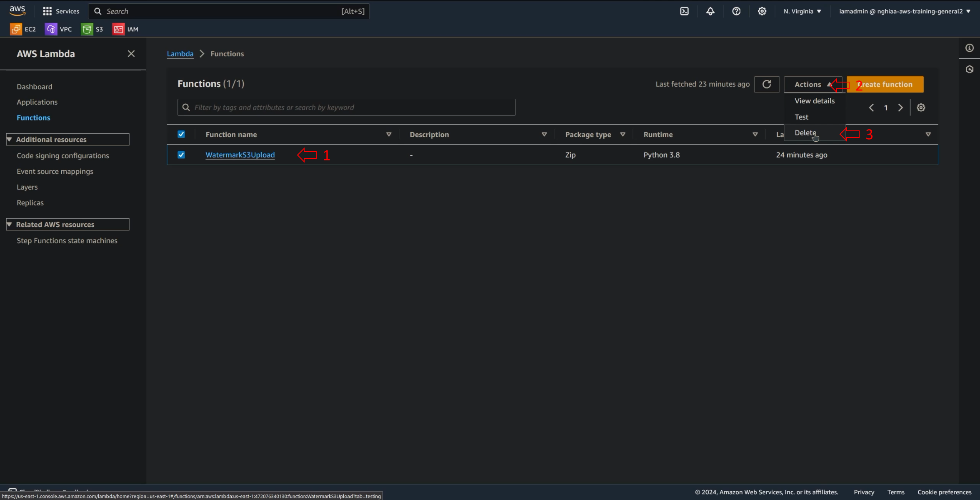Open the N. Virginia region dropdown

coord(802,11)
